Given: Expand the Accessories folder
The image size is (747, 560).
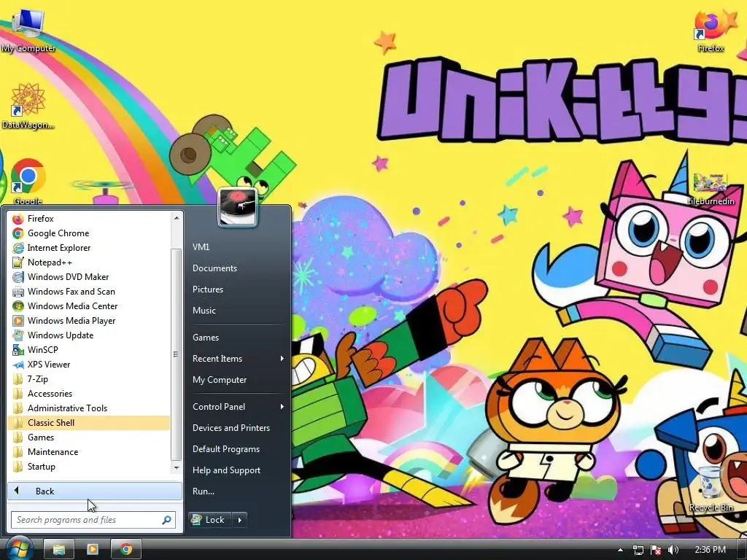Looking at the screenshot, I should click(x=89, y=394).
